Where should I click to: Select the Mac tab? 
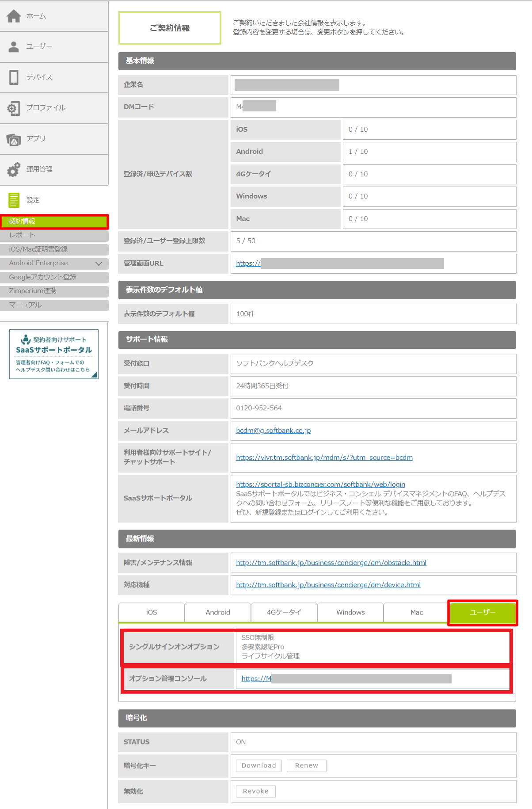pos(416,612)
